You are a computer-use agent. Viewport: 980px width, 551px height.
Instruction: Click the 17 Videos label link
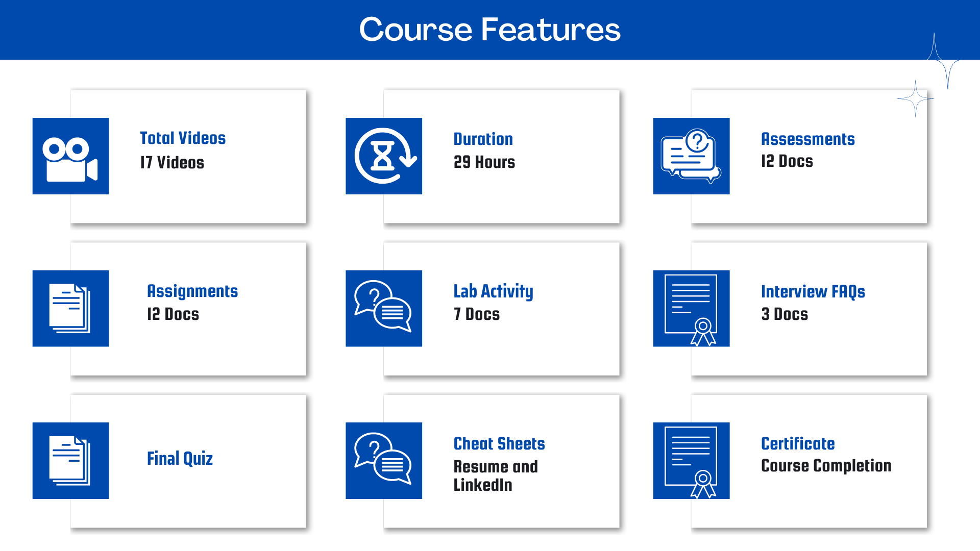coord(173,162)
